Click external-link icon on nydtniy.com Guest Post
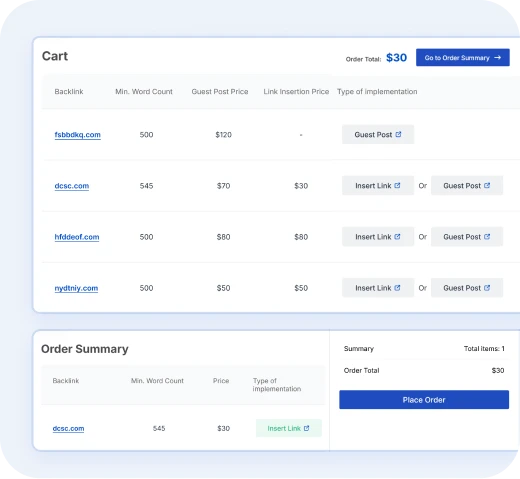 pos(487,288)
